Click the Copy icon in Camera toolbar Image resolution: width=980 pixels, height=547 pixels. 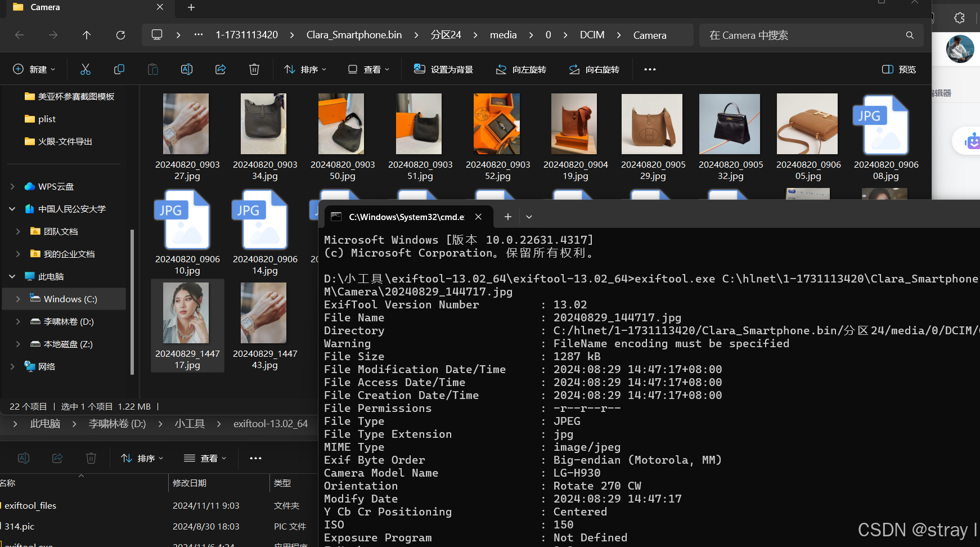(x=119, y=69)
